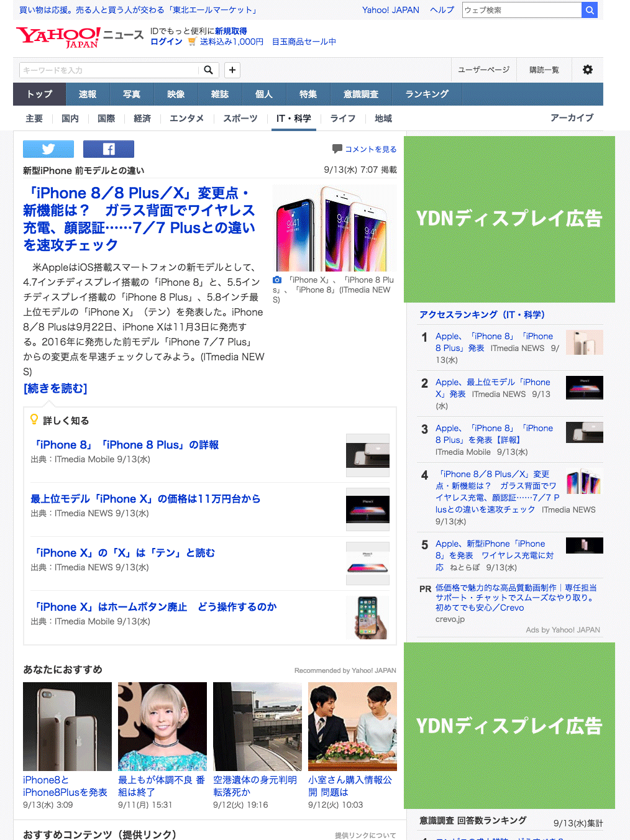The image size is (630, 840).
Task: Open the 映像 tab
Action: [x=176, y=94]
